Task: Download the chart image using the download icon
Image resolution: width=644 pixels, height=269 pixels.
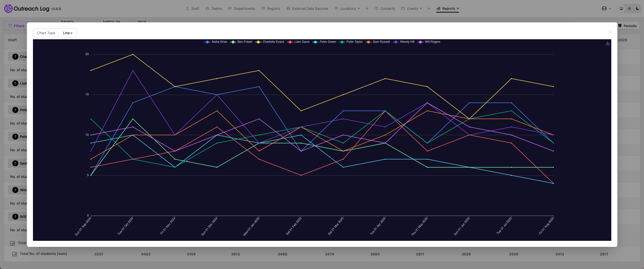Action: [x=608, y=43]
